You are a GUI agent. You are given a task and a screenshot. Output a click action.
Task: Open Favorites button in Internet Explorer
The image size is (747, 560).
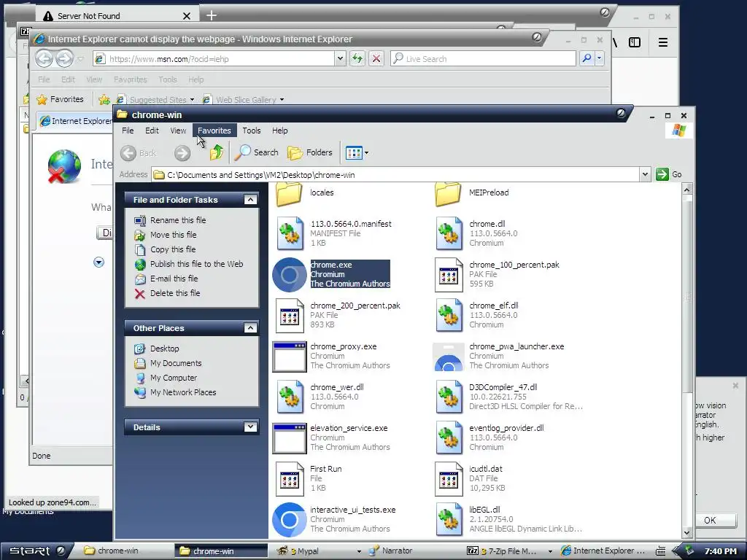(x=60, y=99)
